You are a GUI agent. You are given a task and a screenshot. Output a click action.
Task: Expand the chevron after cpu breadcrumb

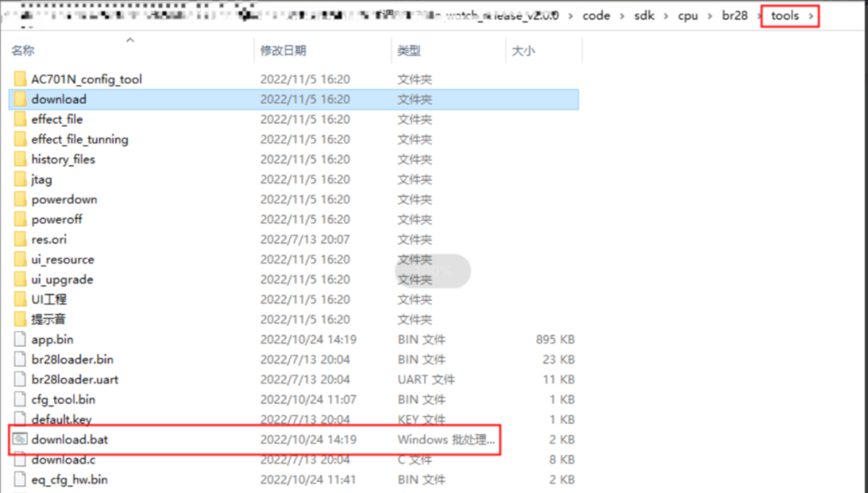[x=710, y=16]
